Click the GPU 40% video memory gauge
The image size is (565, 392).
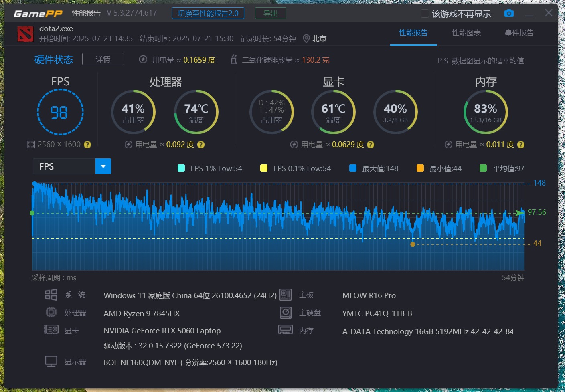click(x=395, y=112)
